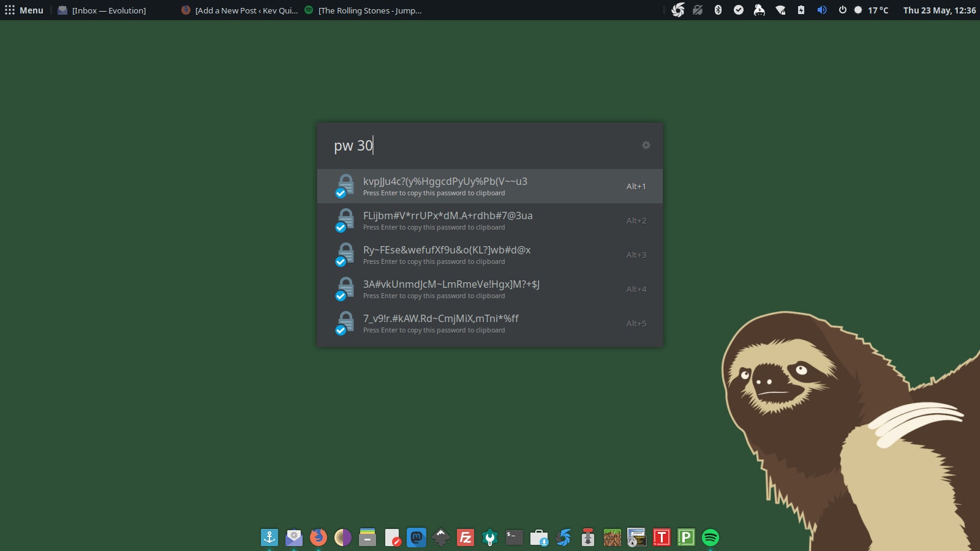Screen dimensions: 980x551
Task: Launch Firefox from the dock
Action: 317,538
